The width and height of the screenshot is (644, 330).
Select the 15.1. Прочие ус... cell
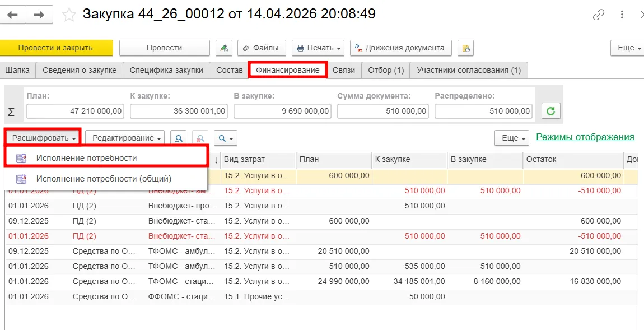[x=258, y=297]
